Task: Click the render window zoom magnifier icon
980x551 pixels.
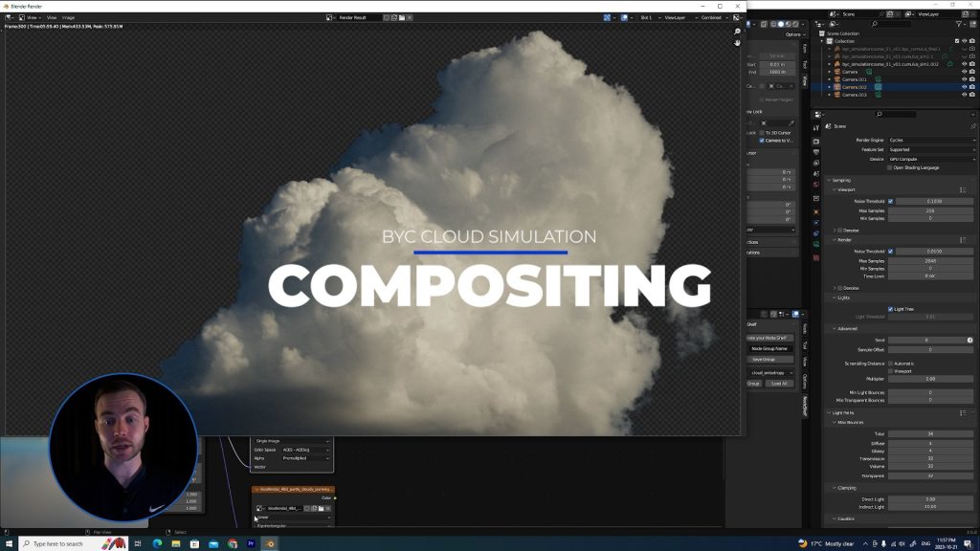Action: (738, 32)
